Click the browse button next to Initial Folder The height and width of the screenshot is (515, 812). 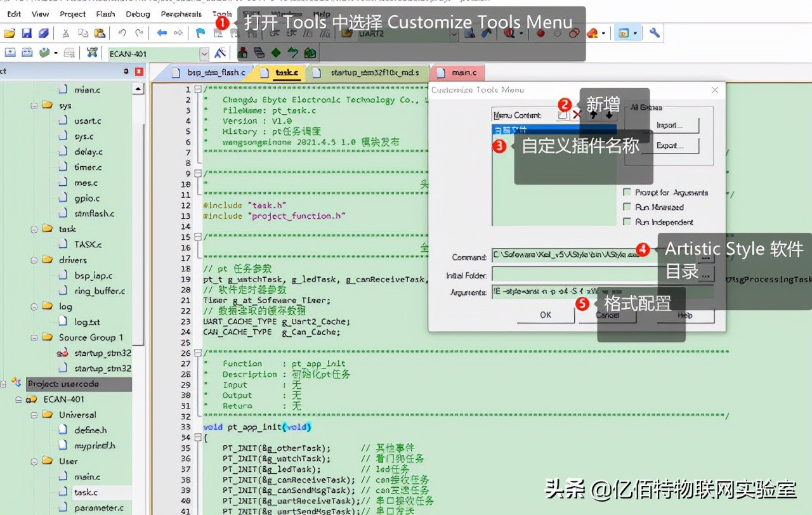pyautogui.click(x=707, y=274)
